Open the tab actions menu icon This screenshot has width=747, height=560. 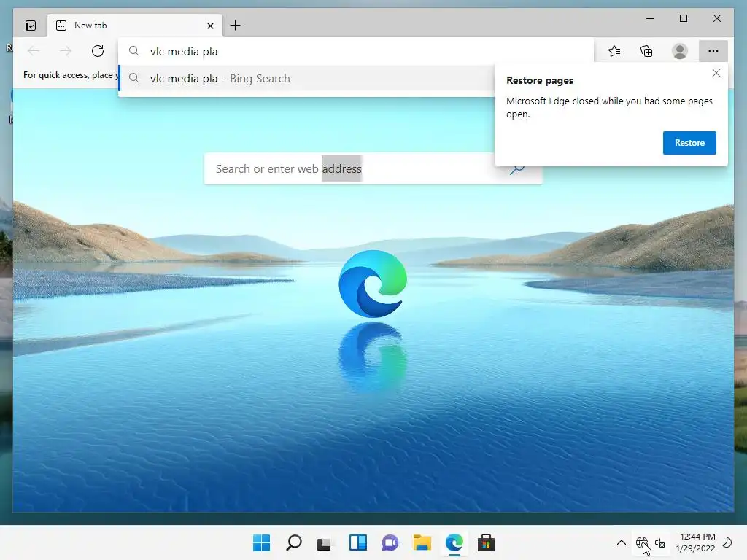click(31, 26)
